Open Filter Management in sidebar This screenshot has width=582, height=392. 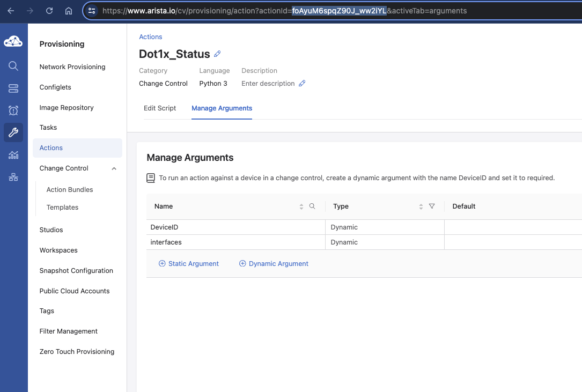pyautogui.click(x=68, y=331)
